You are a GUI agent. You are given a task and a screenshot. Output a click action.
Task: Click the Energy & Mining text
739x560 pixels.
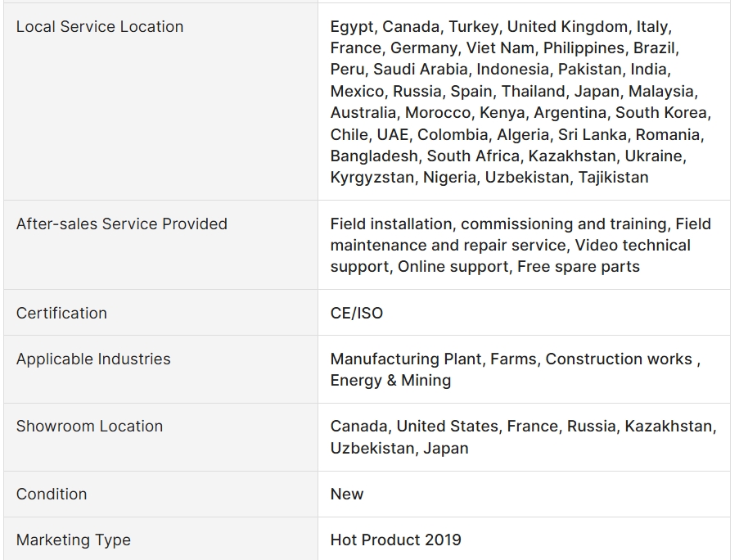point(390,380)
